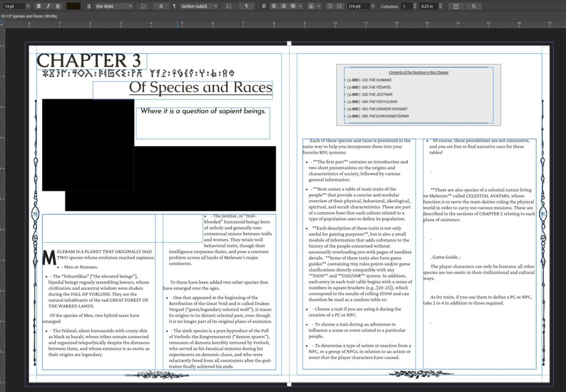Toggle underline formatting
The image size is (566, 392).
(57, 6)
